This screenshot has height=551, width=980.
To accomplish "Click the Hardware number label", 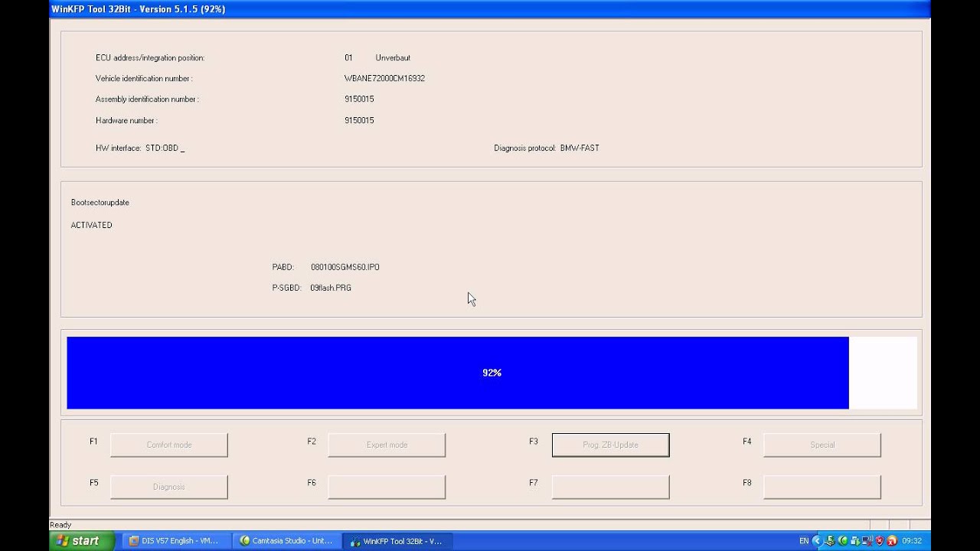I will [126, 120].
